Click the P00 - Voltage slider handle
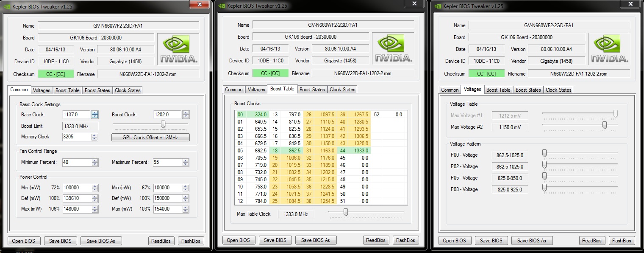This screenshot has height=253, width=644. (x=544, y=153)
